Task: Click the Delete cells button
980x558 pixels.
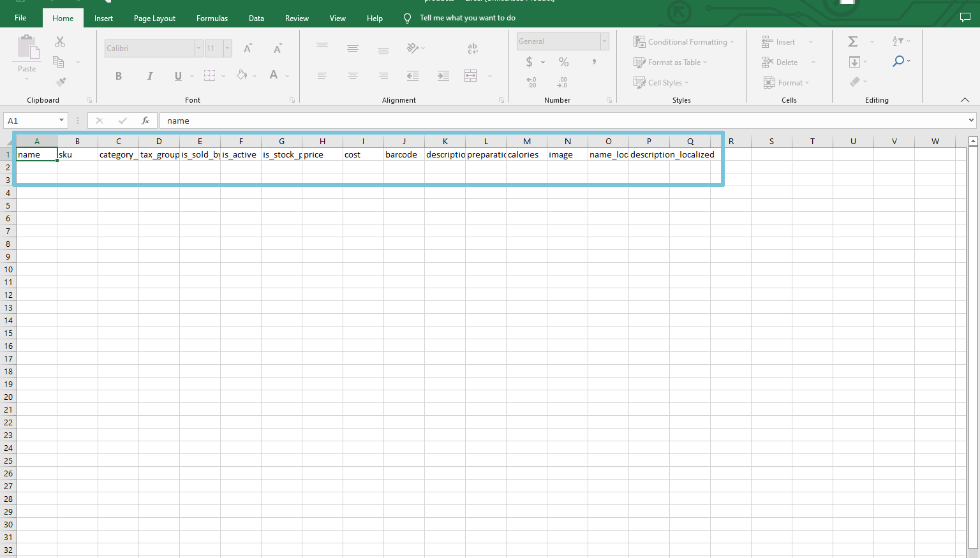Action: 780,62
